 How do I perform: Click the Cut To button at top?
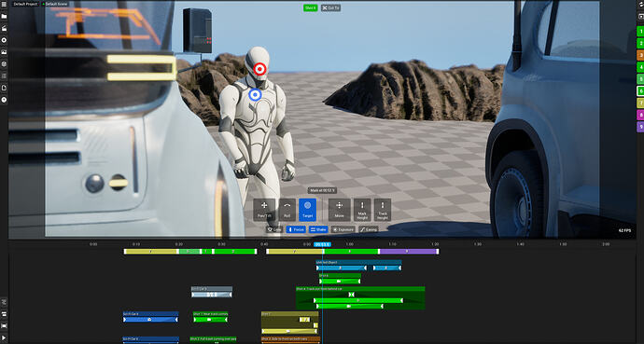[x=330, y=7]
